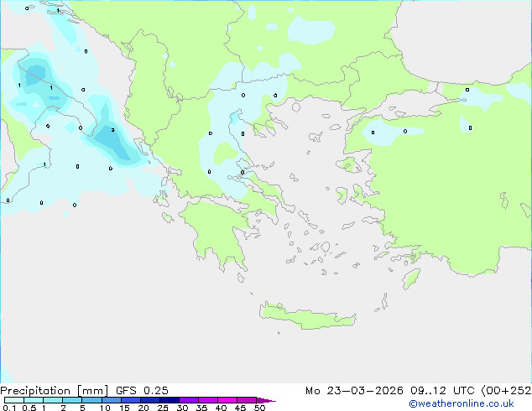This screenshot has height=411, width=532.
Task: Click the island of Rhodes on map
Action: click(411, 278)
